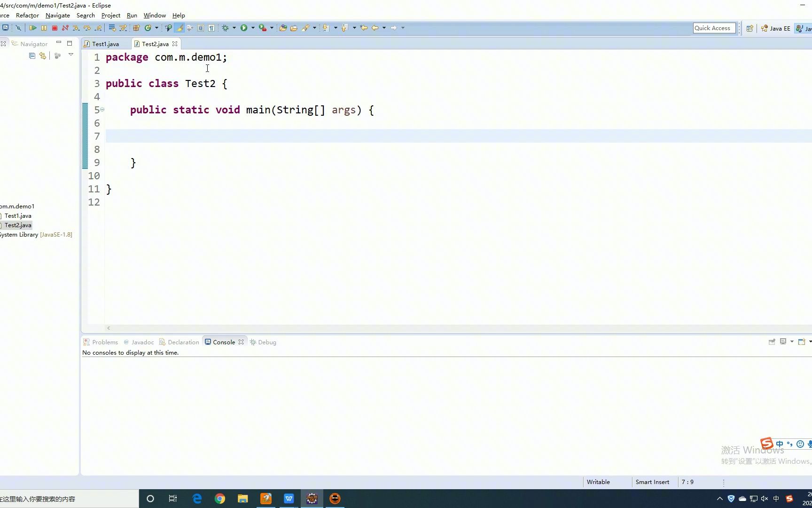Open the Help menu

pos(179,16)
